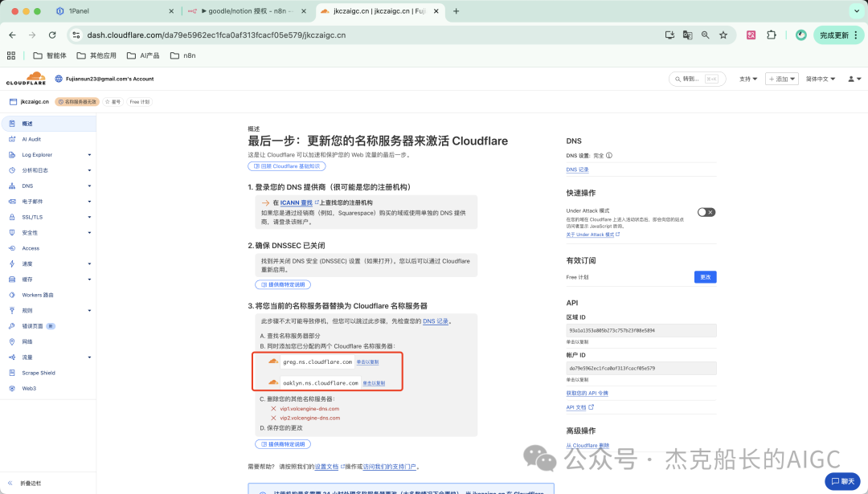Open AI Audit in sidebar
This screenshot has width=868, height=494.
pos(31,140)
